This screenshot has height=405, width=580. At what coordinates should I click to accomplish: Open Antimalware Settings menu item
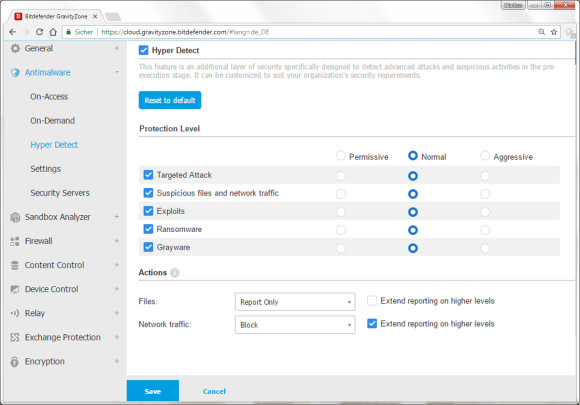pyautogui.click(x=45, y=169)
